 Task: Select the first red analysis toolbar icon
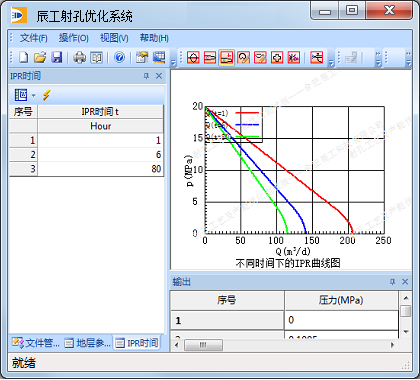click(x=193, y=57)
